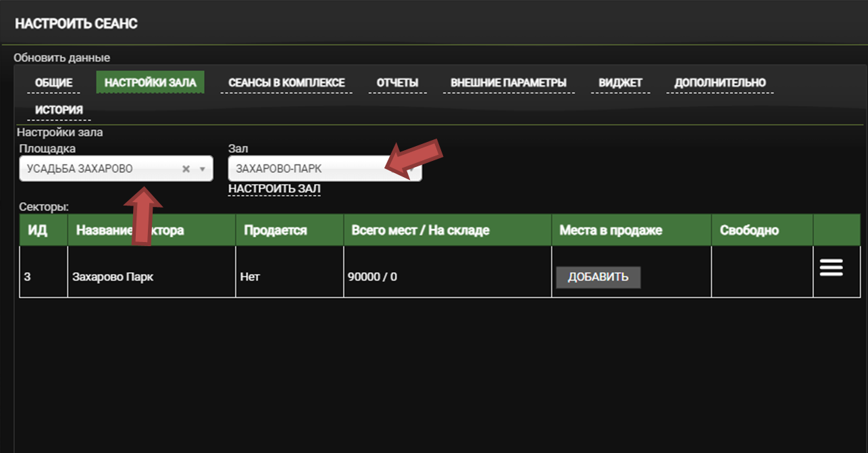Viewport: 868px width, 453px height.
Task: Expand the Площадка dropdown arrow
Action: click(202, 169)
